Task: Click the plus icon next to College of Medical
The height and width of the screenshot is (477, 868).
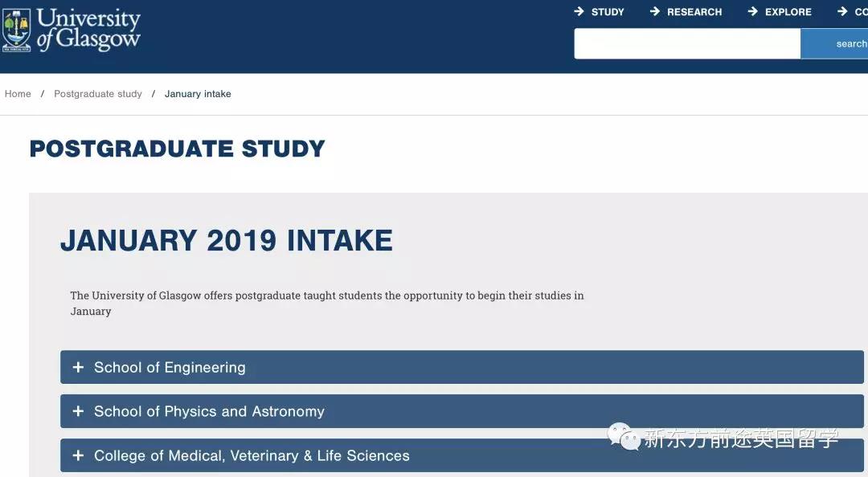Action: [x=78, y=455]
